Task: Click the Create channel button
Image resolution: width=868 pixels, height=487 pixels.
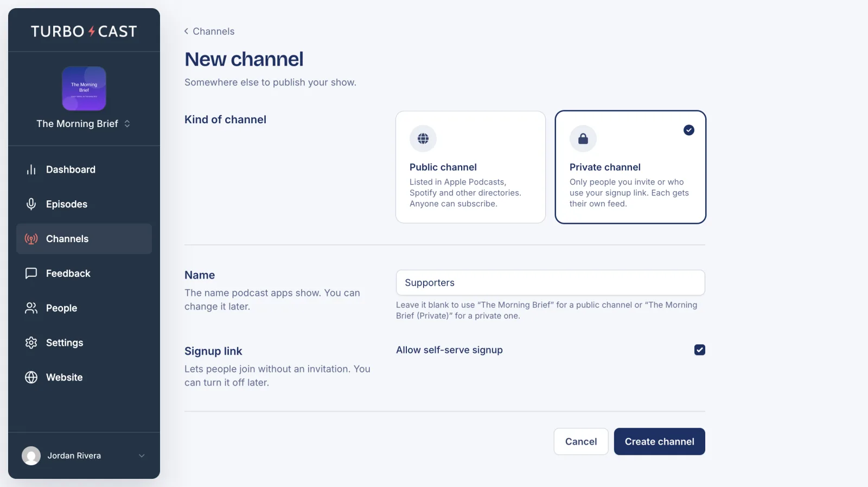Action: tap(659, 441)
